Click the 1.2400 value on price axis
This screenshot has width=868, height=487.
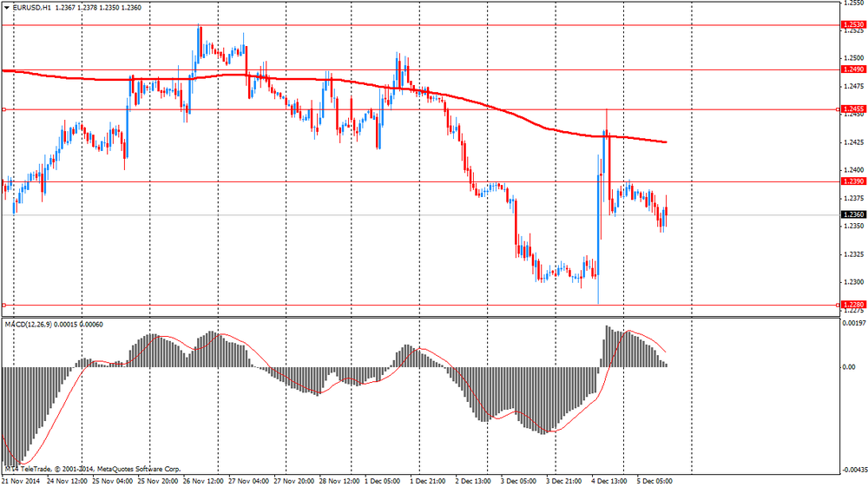pos(853,170)
